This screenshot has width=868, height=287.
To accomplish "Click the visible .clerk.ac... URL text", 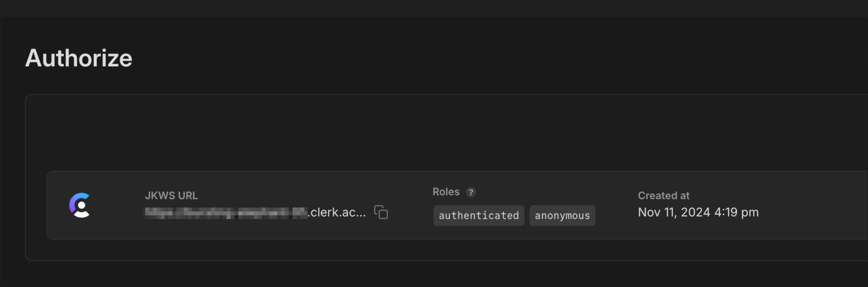I will click(x=337, y=213).
